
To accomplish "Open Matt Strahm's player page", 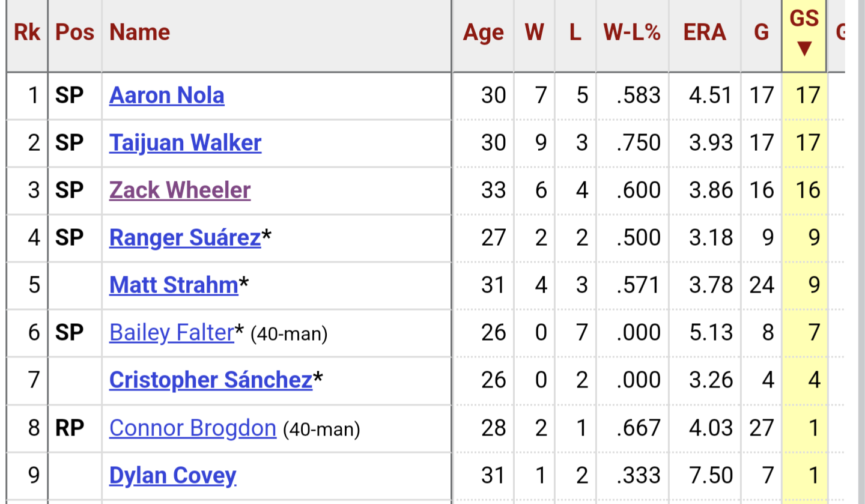I will pos(174,285).
